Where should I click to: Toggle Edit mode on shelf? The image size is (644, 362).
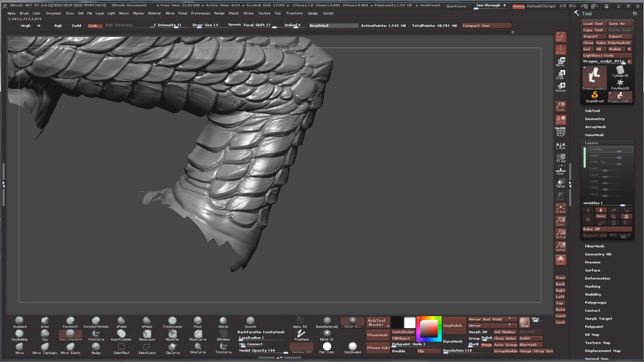pyautogui.click(x=560, y=36)
